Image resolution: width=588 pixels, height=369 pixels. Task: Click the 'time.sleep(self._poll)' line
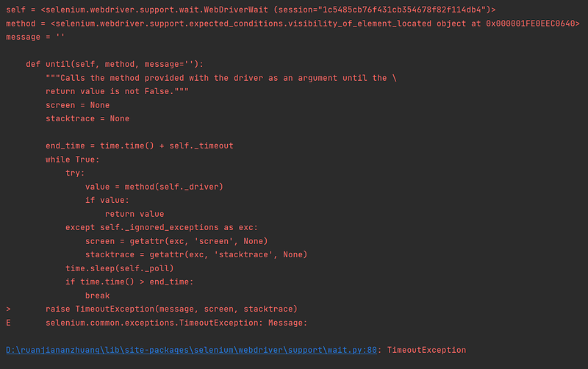[x=120, y=268]
